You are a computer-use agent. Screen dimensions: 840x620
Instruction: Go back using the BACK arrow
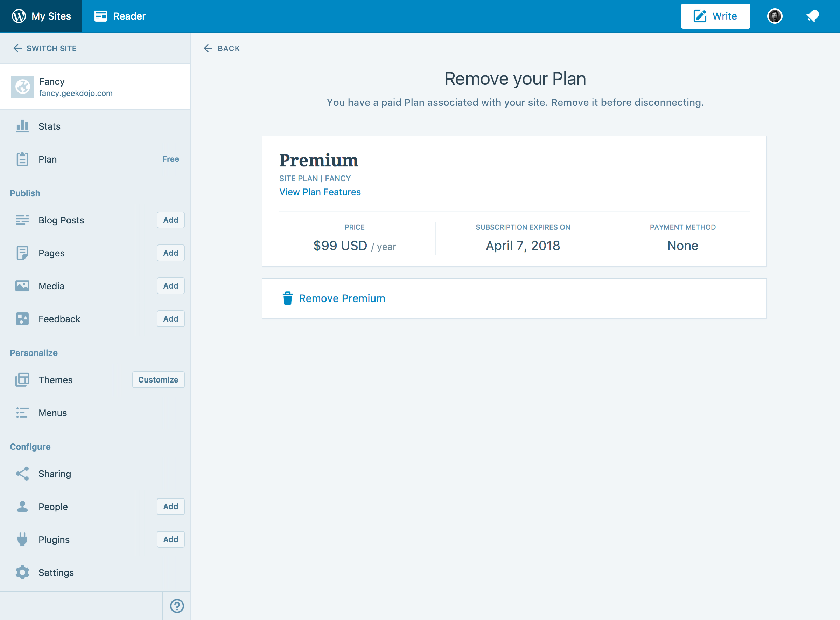pos(222,48)
